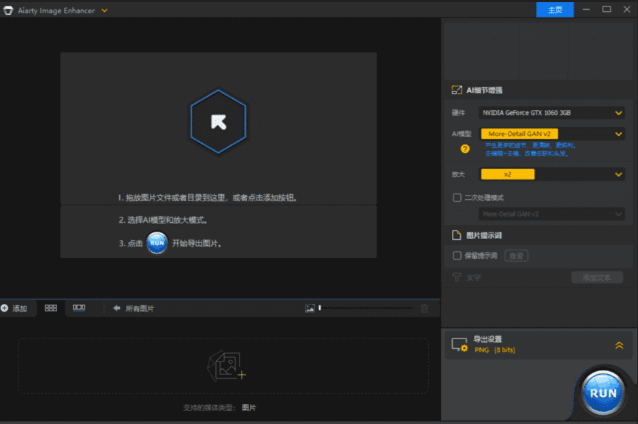
Task: Click the large blue RUN button
Action: [x=603, y=393]
